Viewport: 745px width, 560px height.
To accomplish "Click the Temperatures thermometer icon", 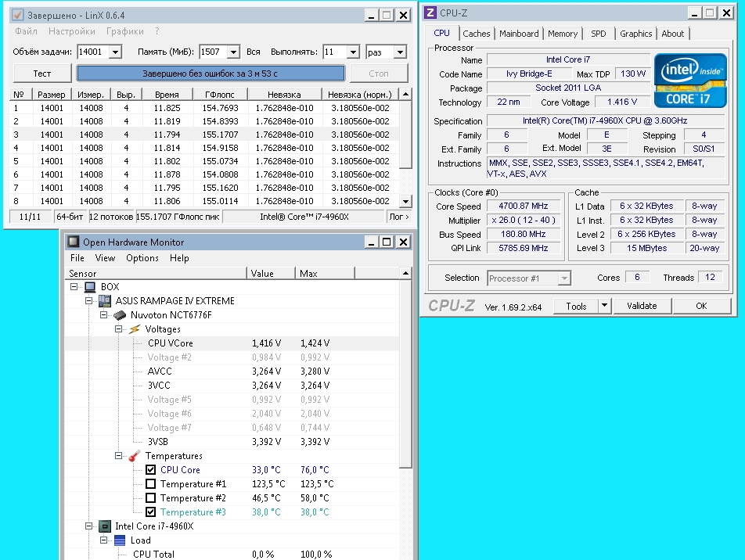I will [x=135, y=456].
